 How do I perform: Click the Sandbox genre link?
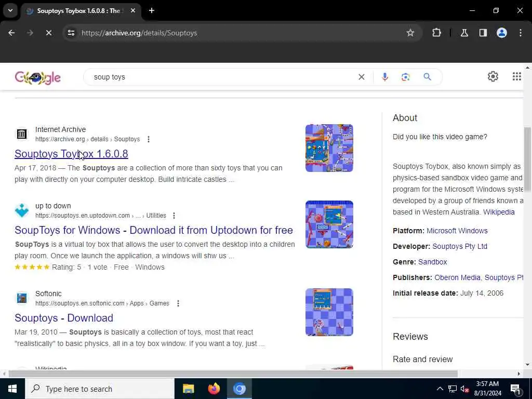click(433, 262)
